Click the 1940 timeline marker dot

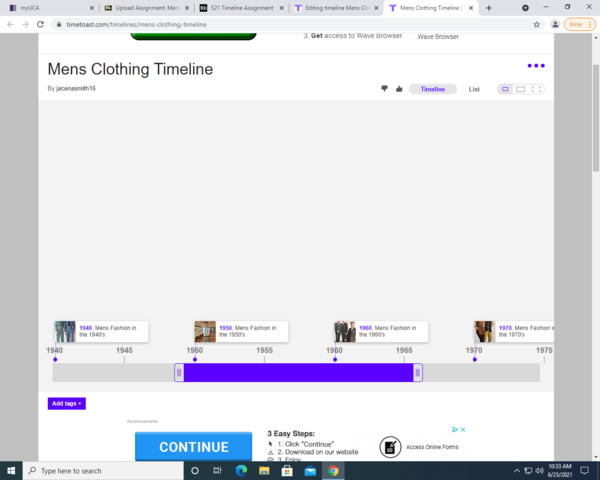point(55,359)
